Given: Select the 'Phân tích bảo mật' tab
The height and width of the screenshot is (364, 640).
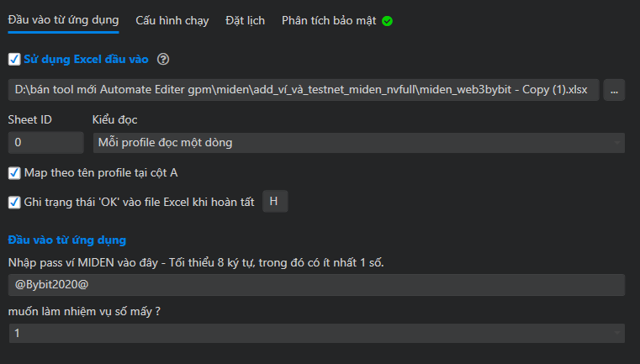Looking at the screenshot, I should pos(330,20).
